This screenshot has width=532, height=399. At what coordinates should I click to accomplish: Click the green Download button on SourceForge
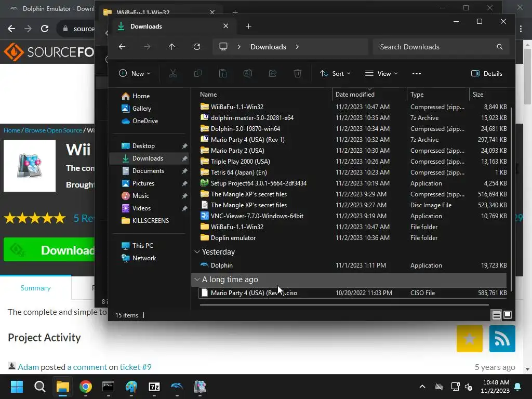(x=49, y=250)
